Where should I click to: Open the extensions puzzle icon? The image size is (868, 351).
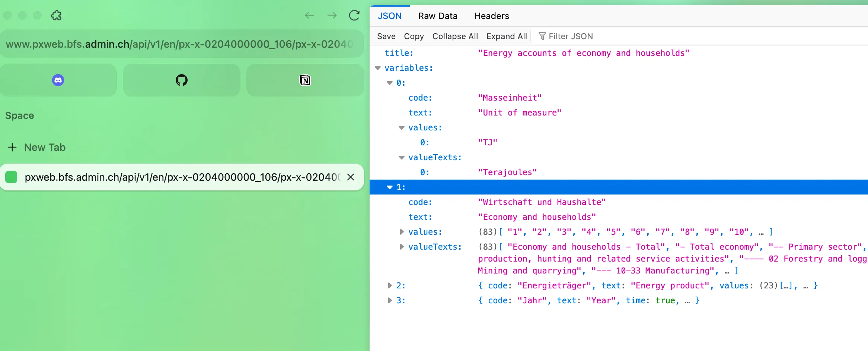point(56,15)
